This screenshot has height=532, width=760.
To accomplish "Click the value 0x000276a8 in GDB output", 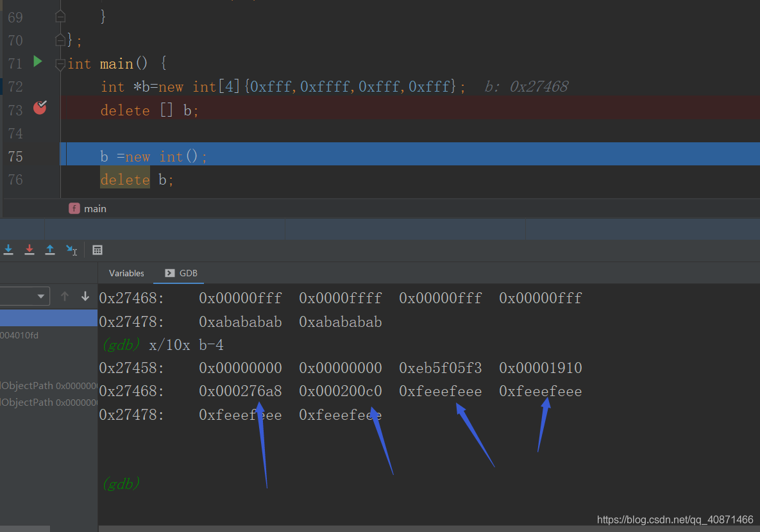I will click(x=241, y=391).
